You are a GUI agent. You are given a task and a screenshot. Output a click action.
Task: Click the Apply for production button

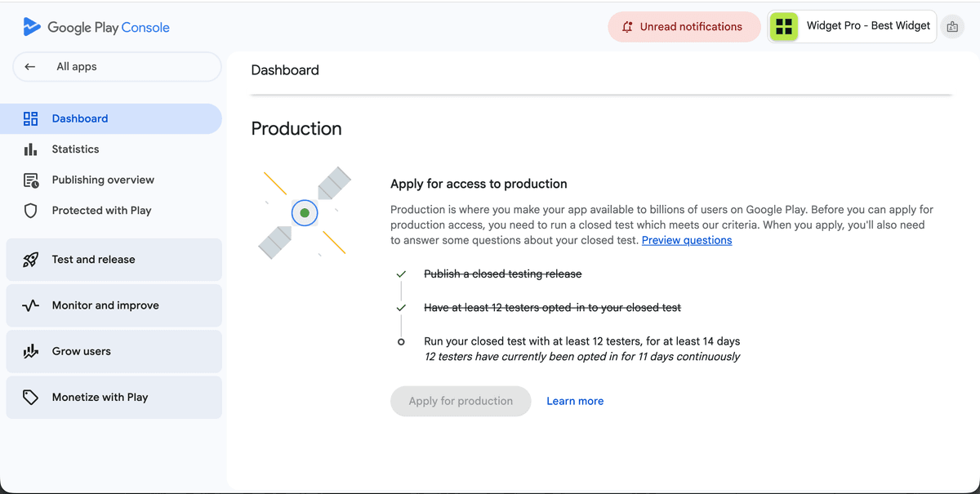(461, 401)
